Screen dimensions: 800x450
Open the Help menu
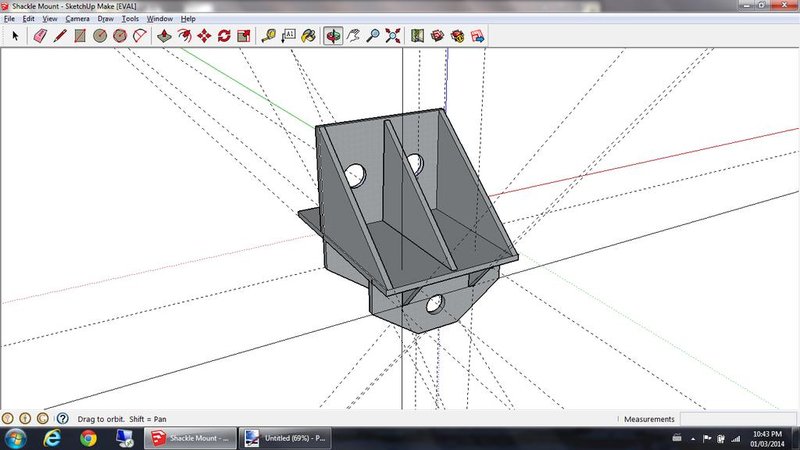tap(188, 18)
